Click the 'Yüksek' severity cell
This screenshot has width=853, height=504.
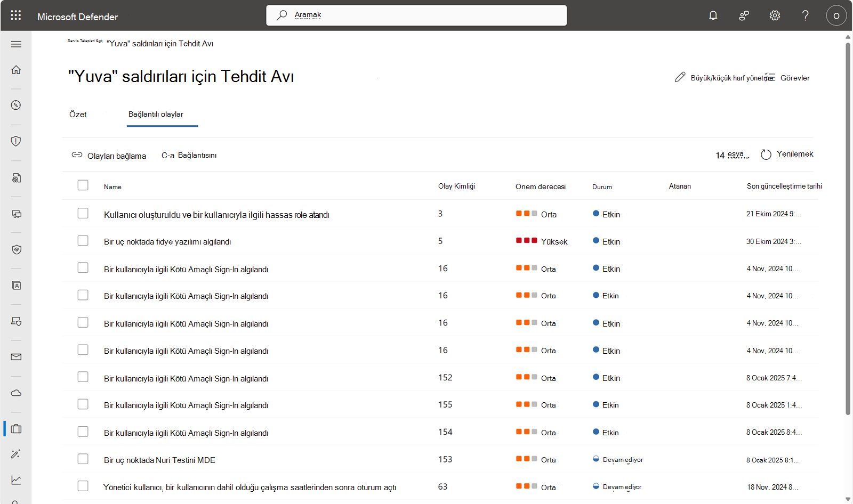(542, 241)
